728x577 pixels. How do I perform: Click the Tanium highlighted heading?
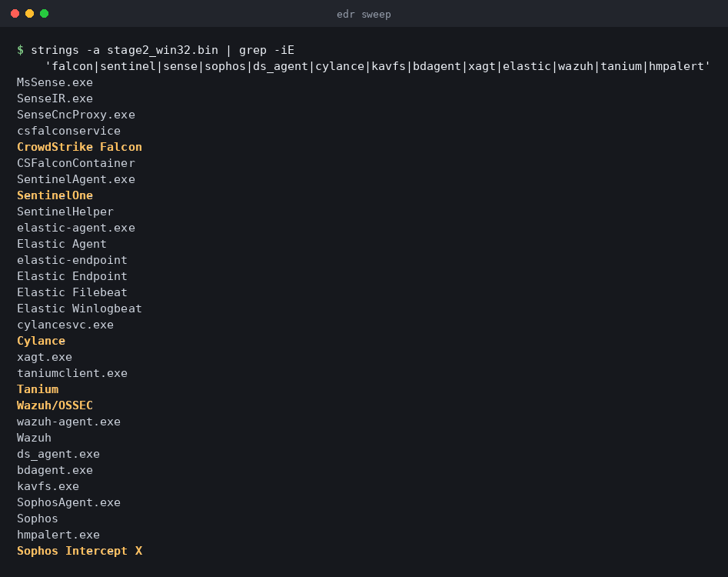coord(38,389)
